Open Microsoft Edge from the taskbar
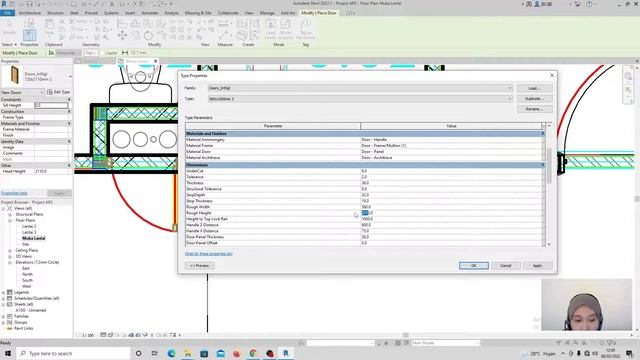The width and height of the screenshot is (640, 360). point(171,353)
